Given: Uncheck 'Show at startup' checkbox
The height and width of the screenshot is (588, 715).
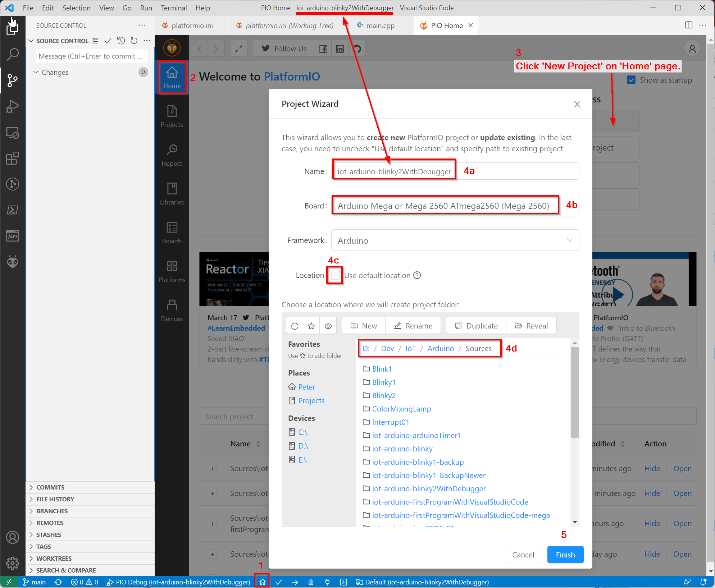Looking at the screenshot, I should (x=631, y=80).
